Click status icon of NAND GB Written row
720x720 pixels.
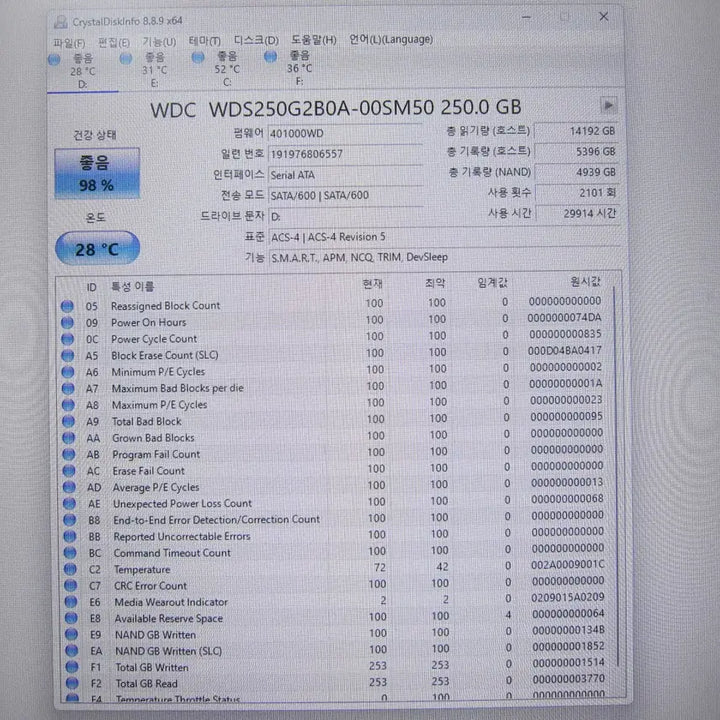point(71,635)
